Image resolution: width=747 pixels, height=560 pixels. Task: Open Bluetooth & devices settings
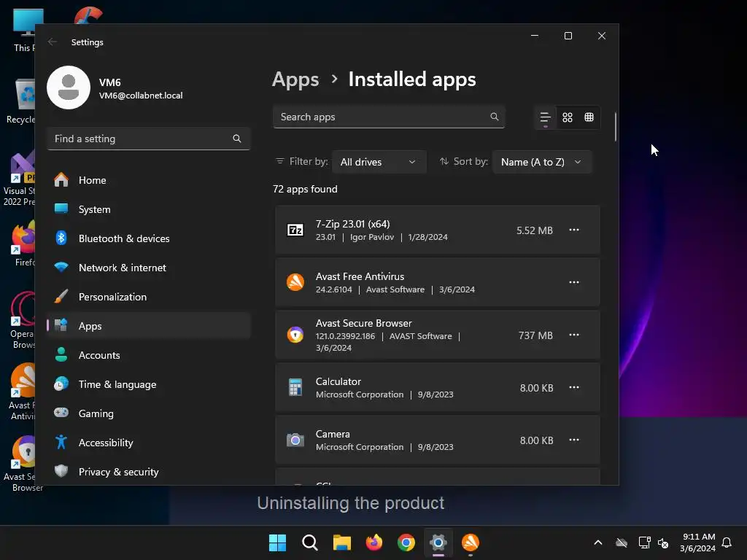pos(149,238)
